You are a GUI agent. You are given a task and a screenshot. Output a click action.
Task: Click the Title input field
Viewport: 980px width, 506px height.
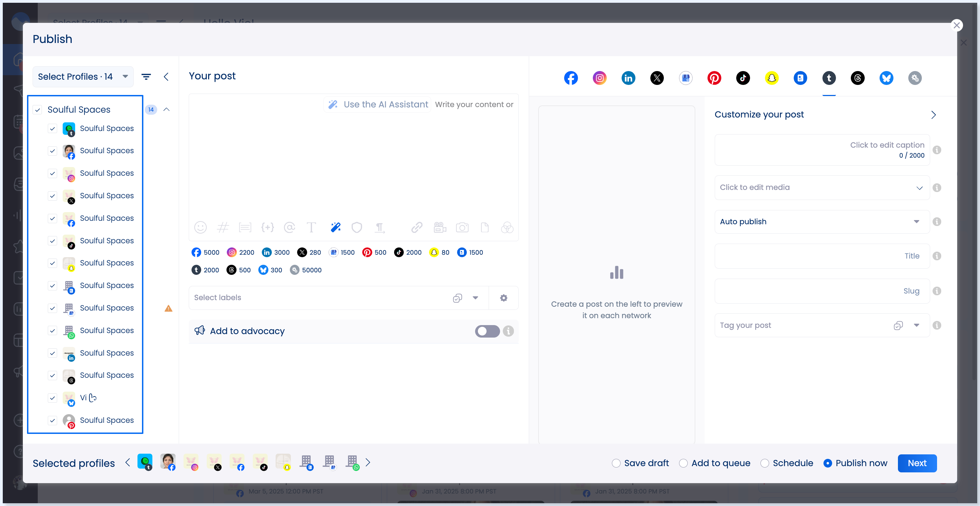click(822, 256)
